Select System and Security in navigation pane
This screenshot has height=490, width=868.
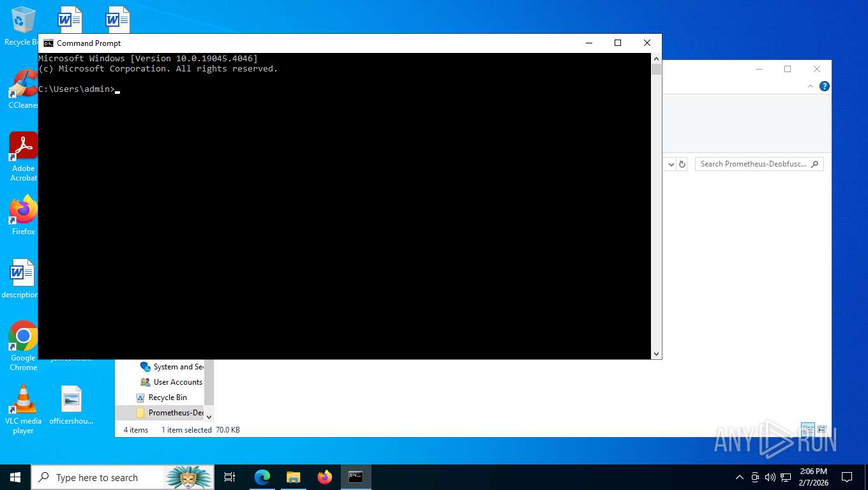(x=172, y=367)
